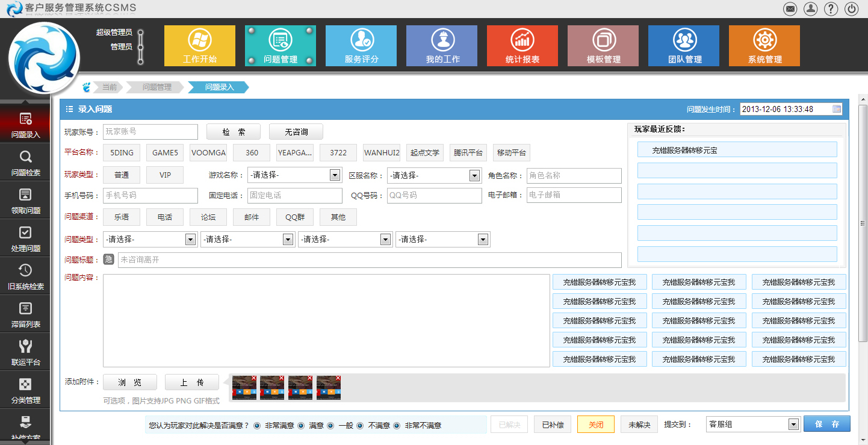Expand the 游戏名称 dropdown
The height and width of the screenshot is (445, 868).
click(x=295, y=175)
